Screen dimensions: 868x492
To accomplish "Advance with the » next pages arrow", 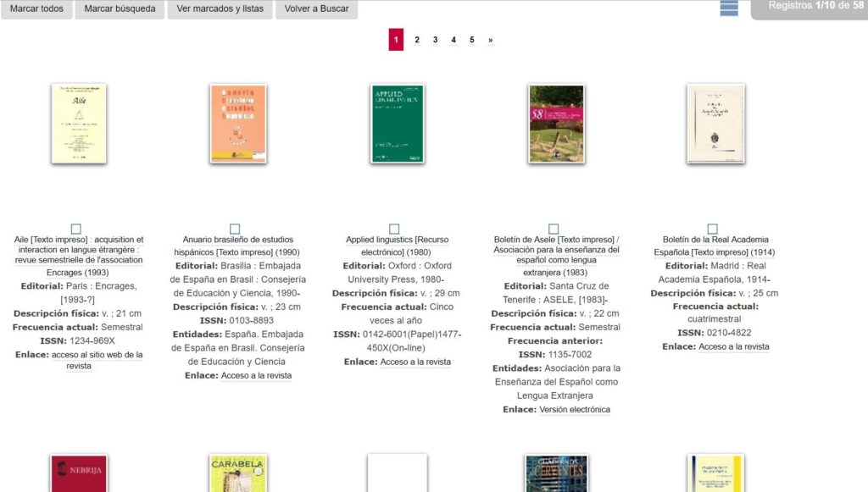I will click(x=490, y=40).
